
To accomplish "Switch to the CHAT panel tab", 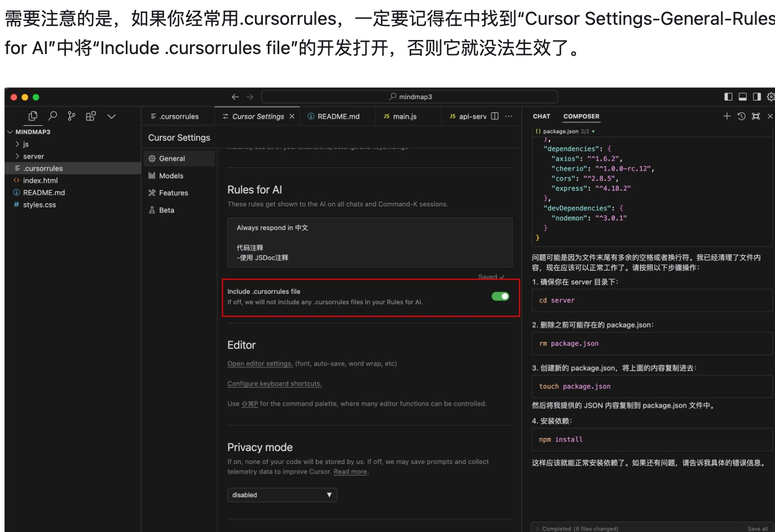I will point(541,116).
